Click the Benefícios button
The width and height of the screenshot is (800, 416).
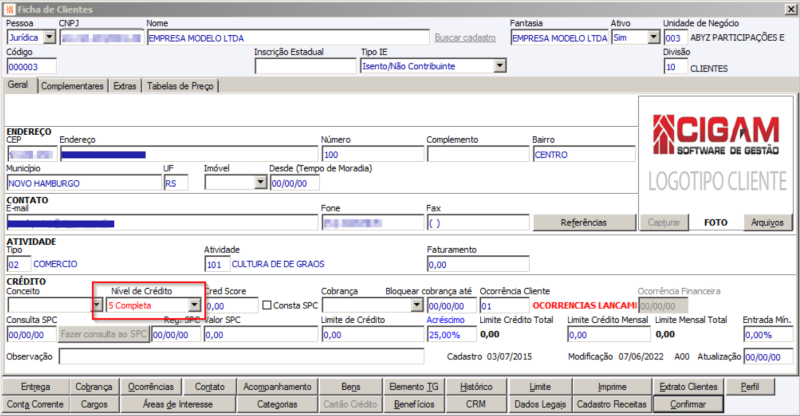coord(414,404)
